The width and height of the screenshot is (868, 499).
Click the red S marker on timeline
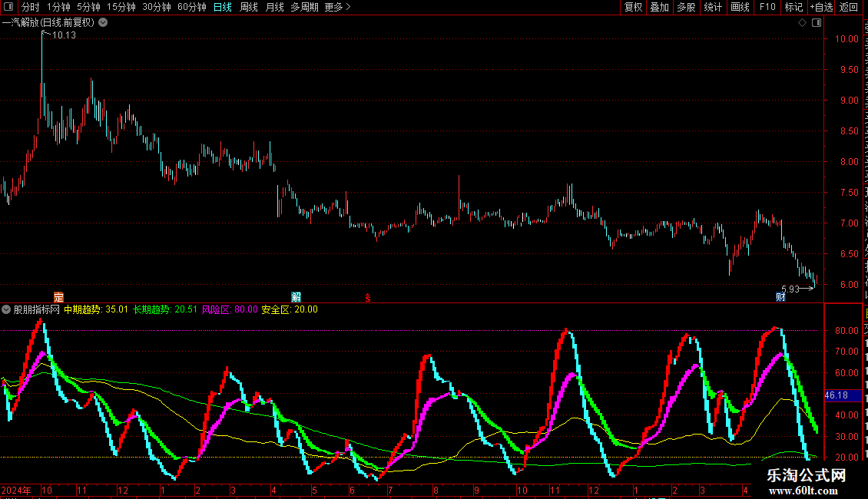[368, 298]
